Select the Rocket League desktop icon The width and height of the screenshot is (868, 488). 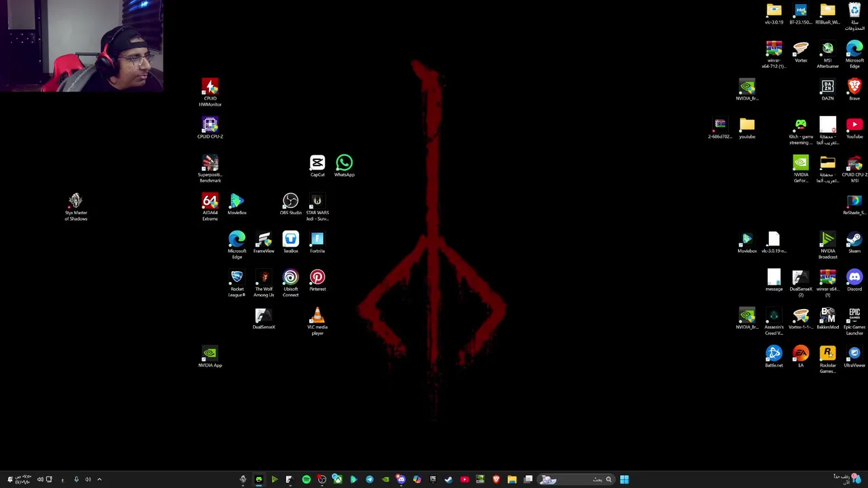[237, 284]
